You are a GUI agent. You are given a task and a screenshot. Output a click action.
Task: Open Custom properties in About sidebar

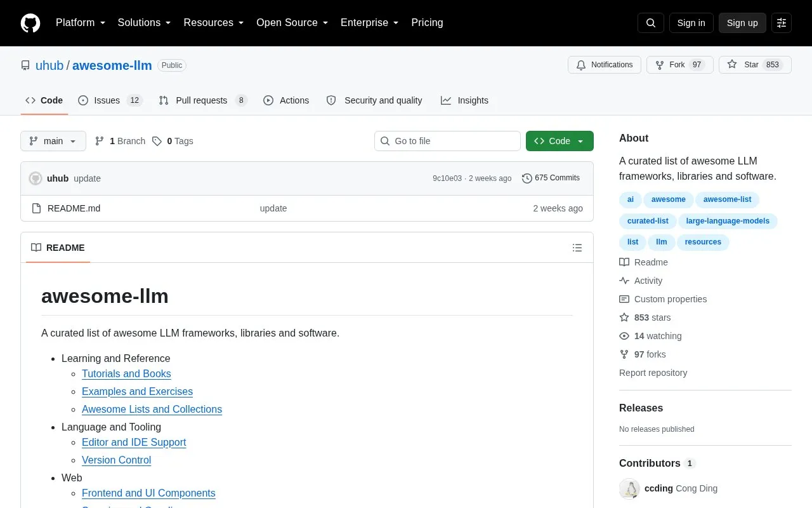[663, 299]
